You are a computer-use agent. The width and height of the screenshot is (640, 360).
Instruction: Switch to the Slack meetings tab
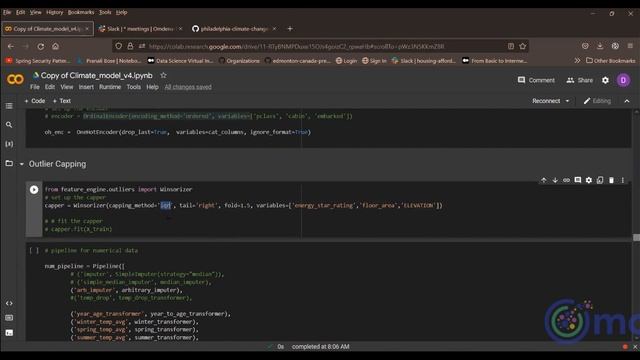click(x=139, y=29)
